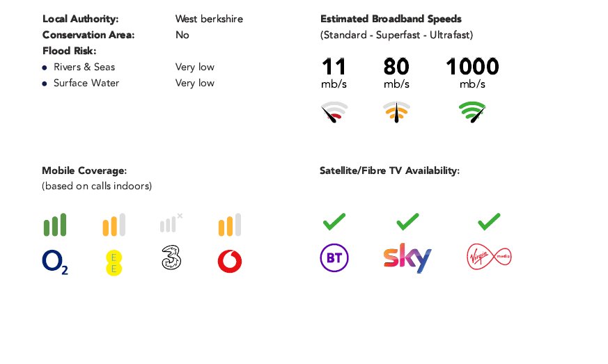Click the orange signal bars above Vodafone
This screenshot has width=608, height=364.
point(230,224)
